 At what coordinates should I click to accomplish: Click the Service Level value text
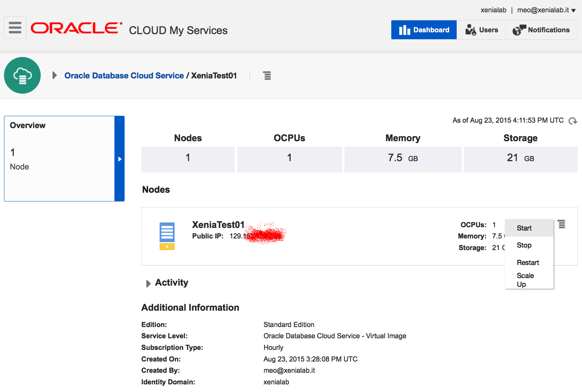click(x=335, y=336)
